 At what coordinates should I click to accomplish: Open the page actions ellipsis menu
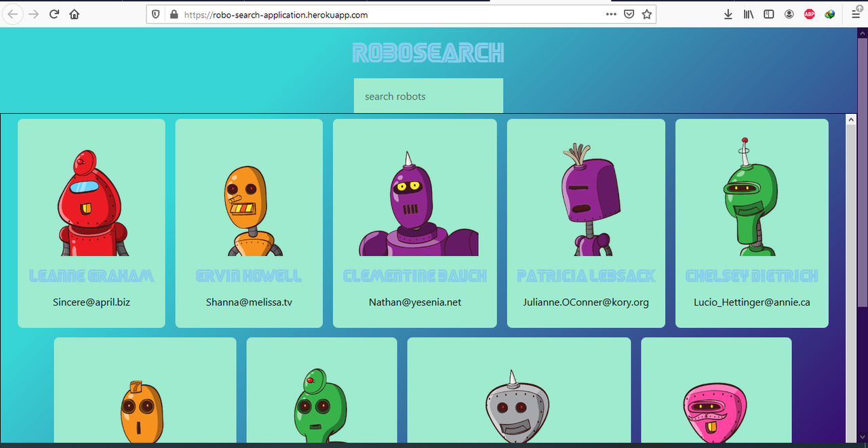coord(610,14)
